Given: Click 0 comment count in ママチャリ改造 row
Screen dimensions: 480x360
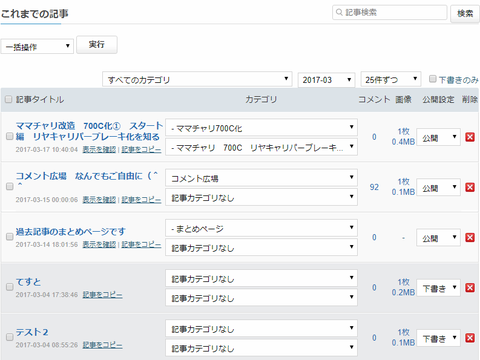Looking at the screenshot, I should pyautogui.click(x=374, y=137).
